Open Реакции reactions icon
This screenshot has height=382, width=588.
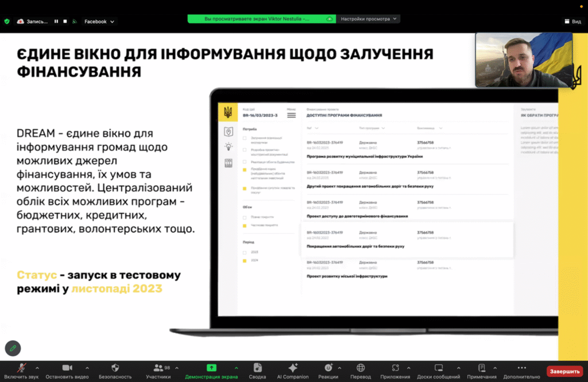[328, 368]
